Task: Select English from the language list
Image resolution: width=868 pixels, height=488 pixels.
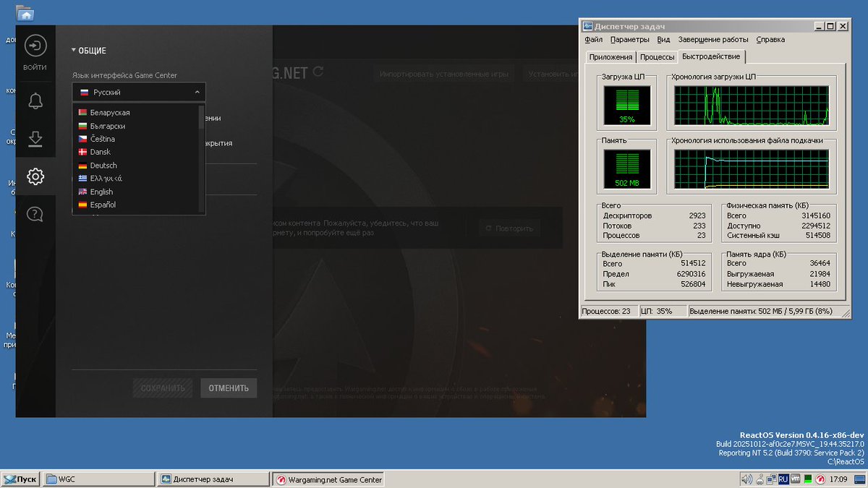Action: click(136, 192)
